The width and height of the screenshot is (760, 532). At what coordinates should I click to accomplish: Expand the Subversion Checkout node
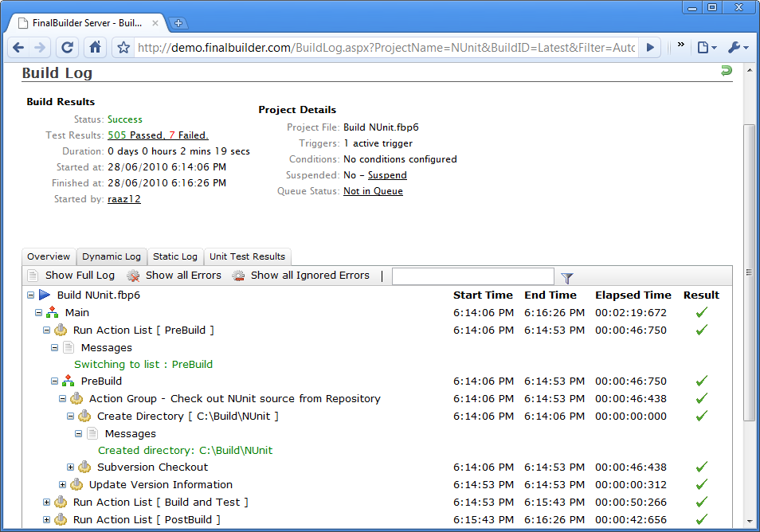(x=70, y=467)
